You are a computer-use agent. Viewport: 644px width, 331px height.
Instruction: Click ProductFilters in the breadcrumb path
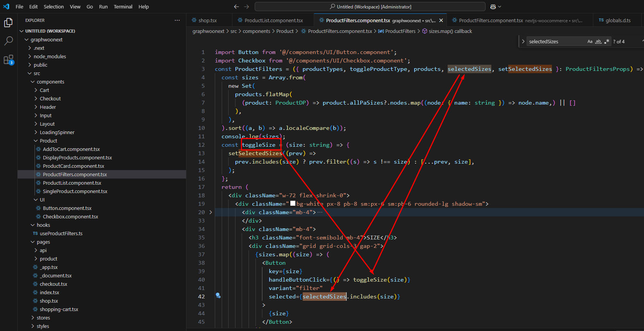[400, 31]
